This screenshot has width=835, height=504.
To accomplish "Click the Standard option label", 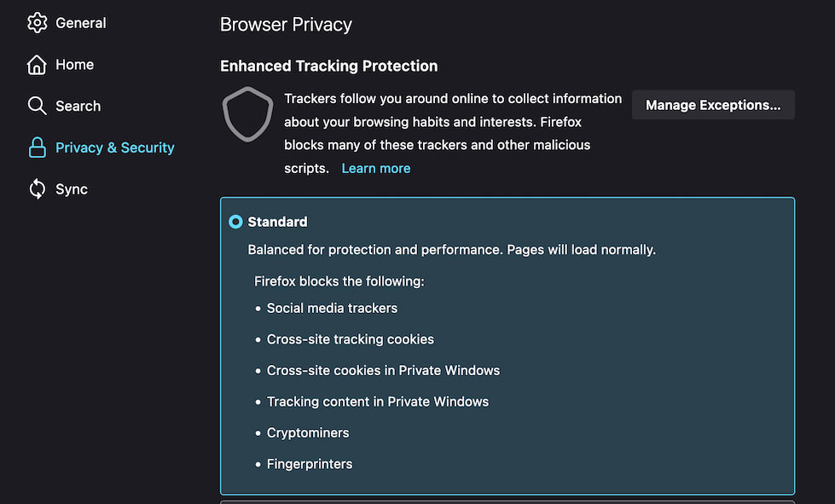I will point(277,222).
